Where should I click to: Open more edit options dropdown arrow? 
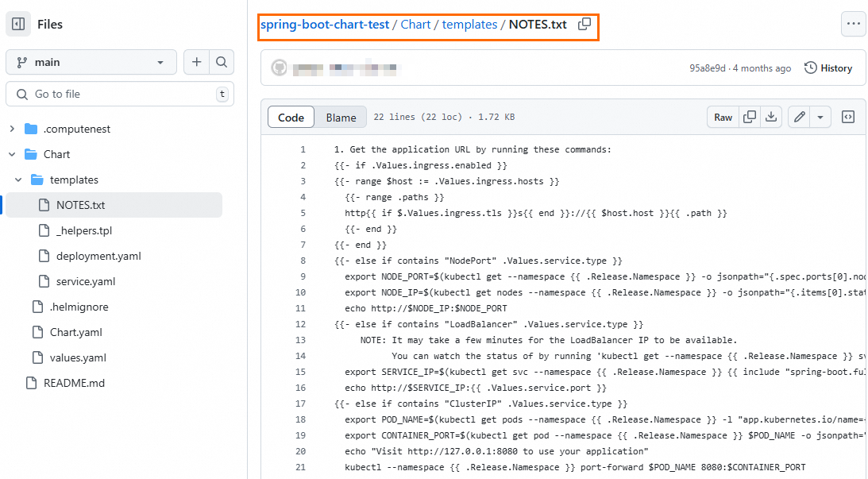click(x=820, y=118)
